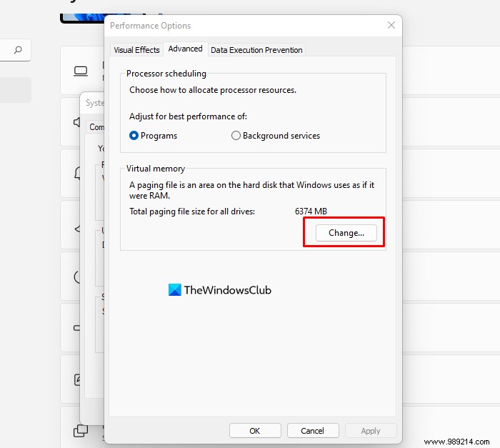The height and width of the screenshot is (448, 500).
Task: Click 'Adjust for best performance of:' label
Action: (x=188, y=116)
